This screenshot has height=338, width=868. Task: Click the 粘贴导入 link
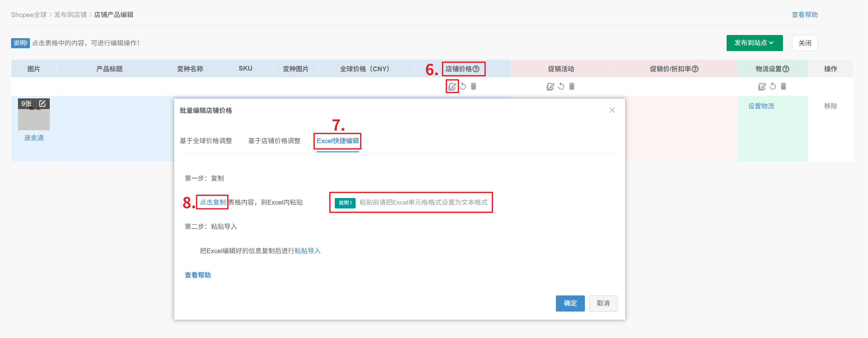307,251
